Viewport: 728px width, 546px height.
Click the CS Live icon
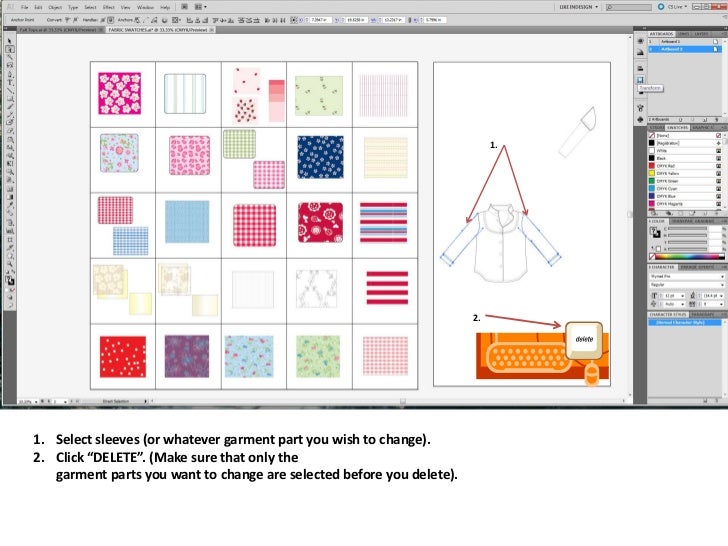[x=661, y=7]
